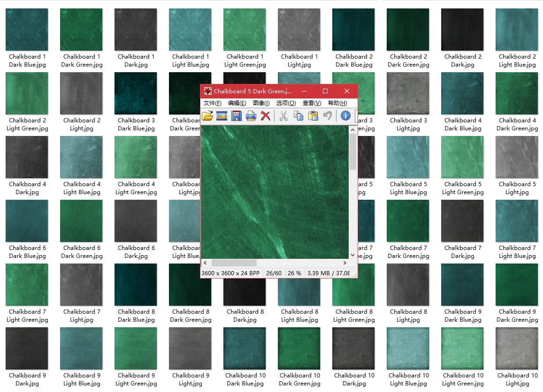543x392 pixels.
Task: Select Chalkboard 10 Light.jpg thumbnail
Action: 517,349
